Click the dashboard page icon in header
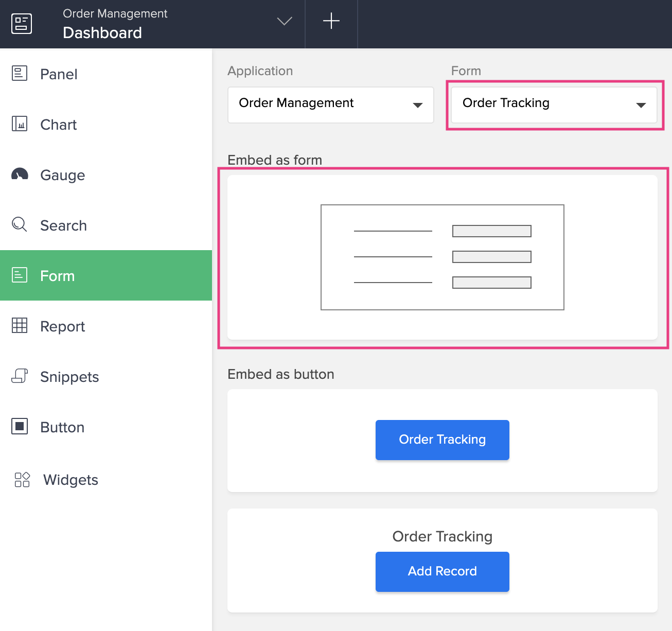This screenshot has height=631, width=672. (22, 24)
